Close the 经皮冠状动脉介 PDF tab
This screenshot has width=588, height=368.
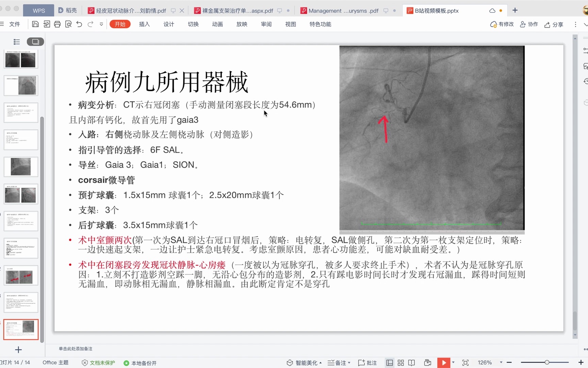pyautogui.click(x=182, y=11)
